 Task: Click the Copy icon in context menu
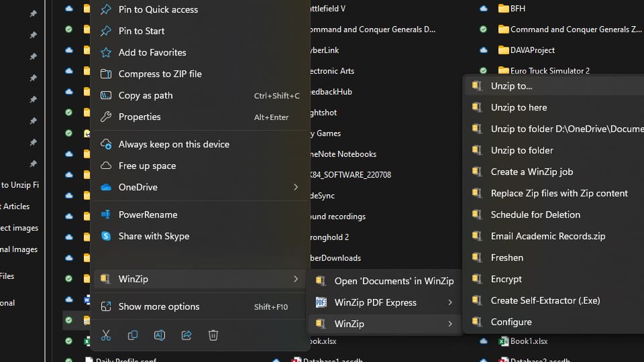point(133,335)
